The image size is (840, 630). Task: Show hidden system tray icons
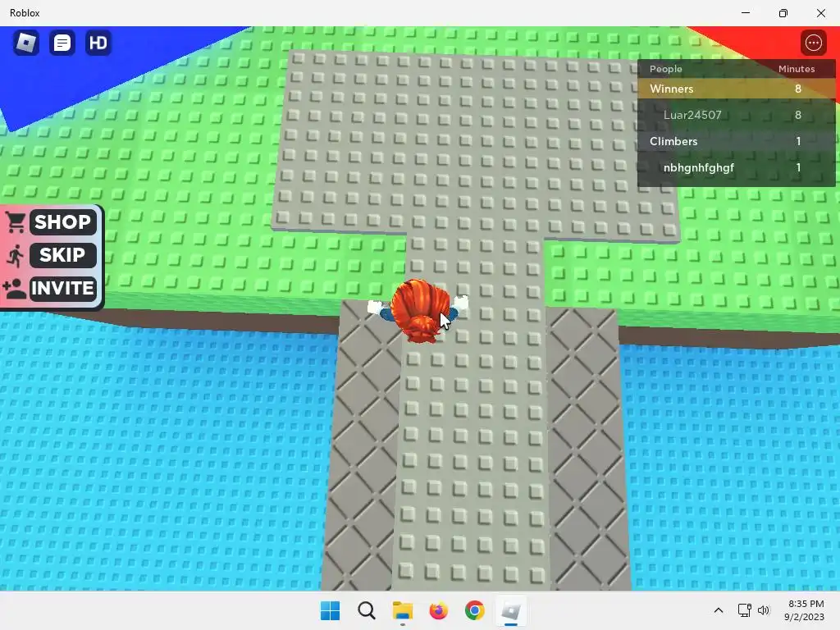tap(719, 610)
